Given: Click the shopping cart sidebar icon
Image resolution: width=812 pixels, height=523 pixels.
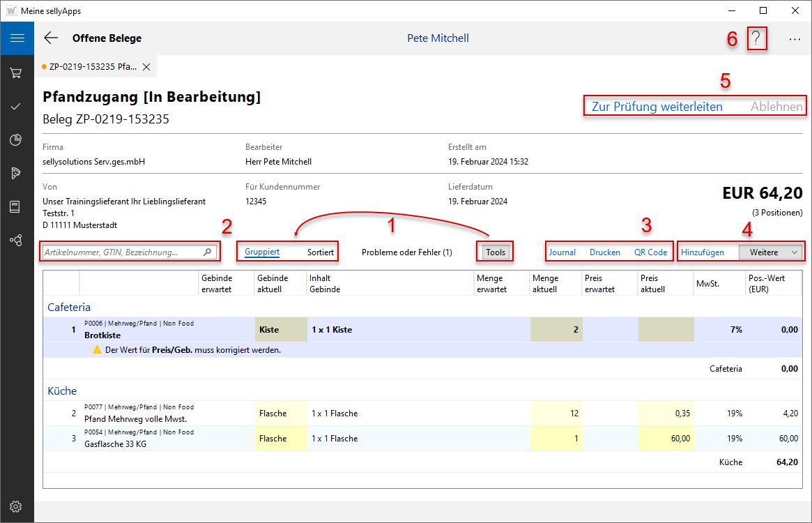Looking at the screenshot, I should 15,73.
